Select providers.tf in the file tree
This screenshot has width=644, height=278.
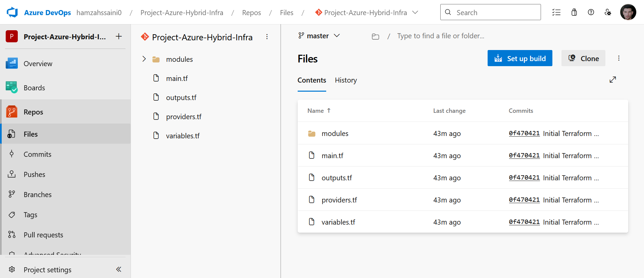pos(184,117)
